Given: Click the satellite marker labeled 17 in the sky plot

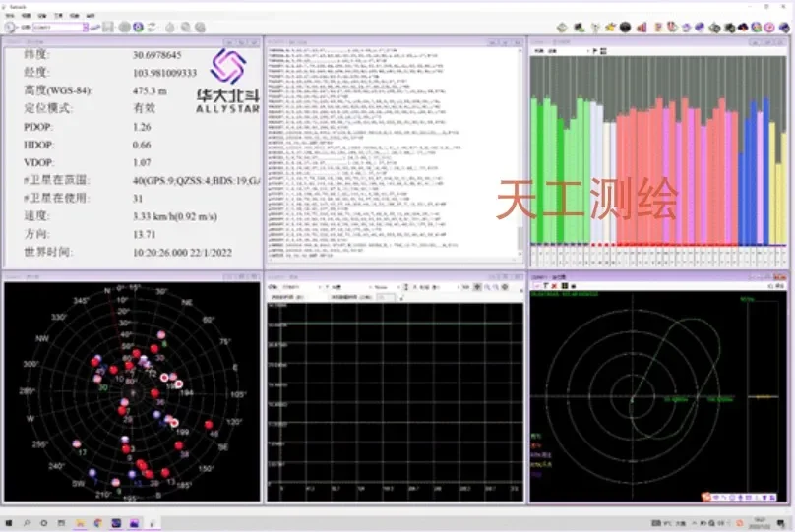Looking at the screenshot, I should pos(77,443).
